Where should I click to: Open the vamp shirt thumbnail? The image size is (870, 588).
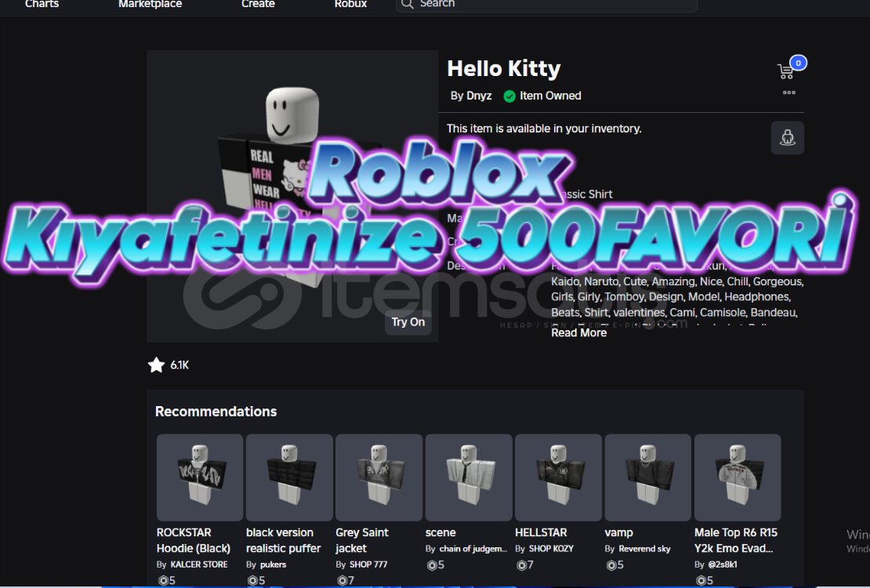click(648, 477)
